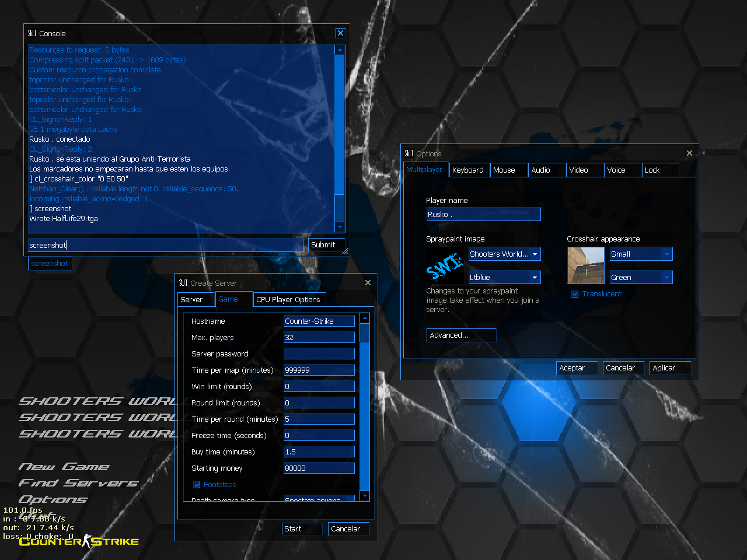
Task: Click the Create Server list scrollbar thumb
Action: point(365,334)
